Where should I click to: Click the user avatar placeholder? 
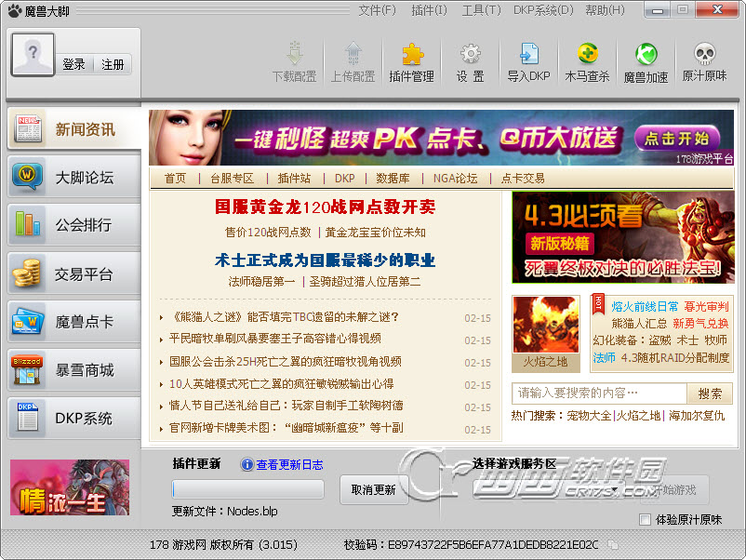click(x=33, y=55)
